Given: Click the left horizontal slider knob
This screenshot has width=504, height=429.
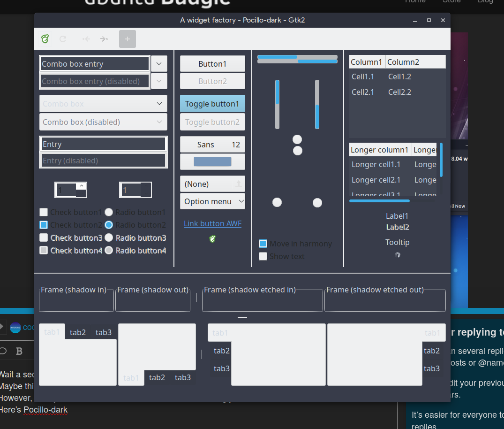Looking at the screenshot, I should point(277,202).
